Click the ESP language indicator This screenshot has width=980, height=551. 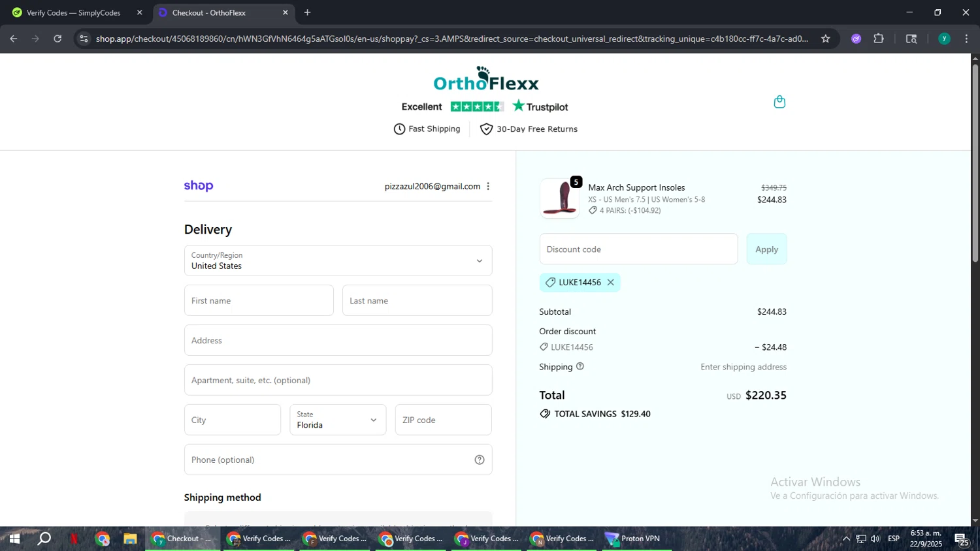894,539
